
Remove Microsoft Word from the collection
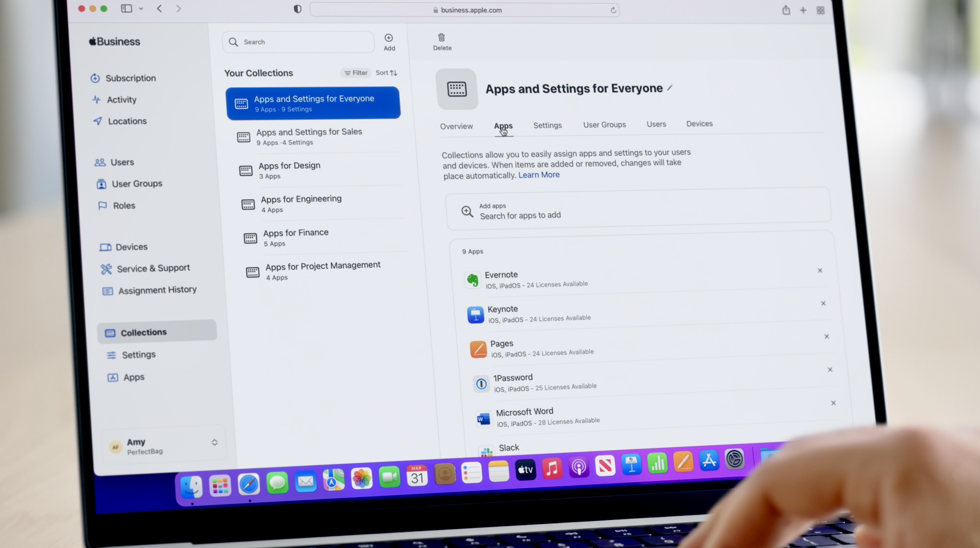pyautogui.click(x=833, y=403)
